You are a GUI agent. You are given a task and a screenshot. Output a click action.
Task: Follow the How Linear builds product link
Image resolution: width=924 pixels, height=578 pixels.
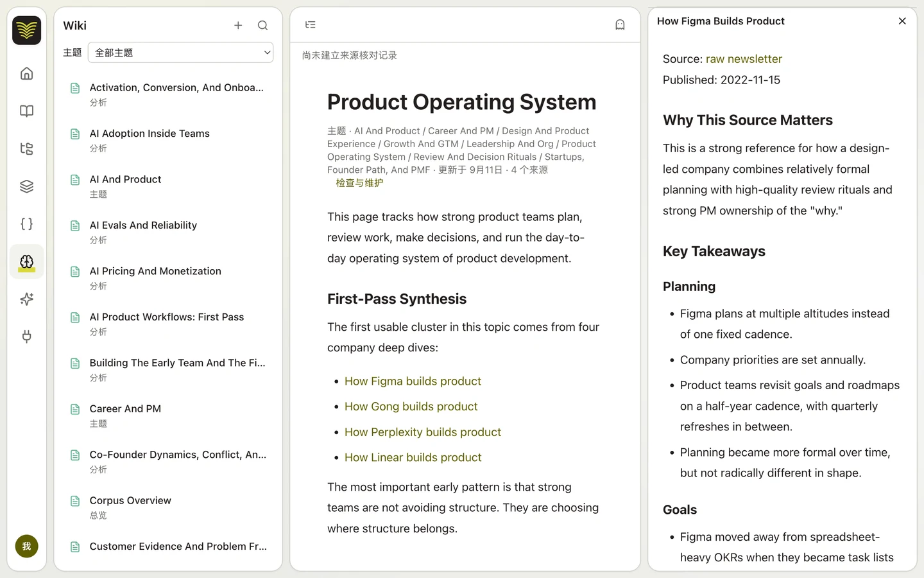click(413, 457)
